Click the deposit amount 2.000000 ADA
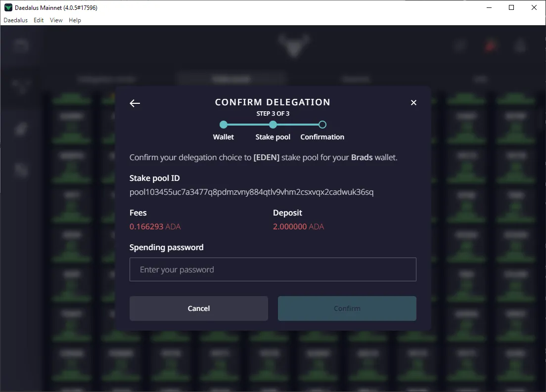This screenshot has height=392, width=546. 298,226
